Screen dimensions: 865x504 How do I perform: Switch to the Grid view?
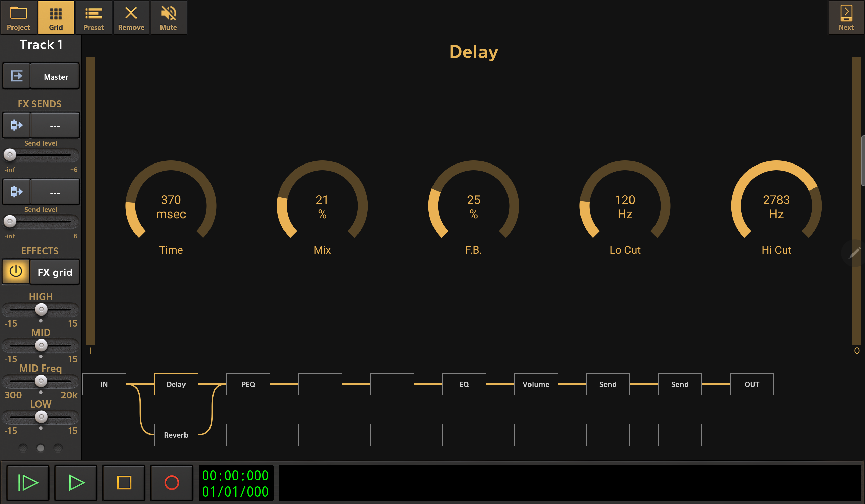(x=56, y=17)
